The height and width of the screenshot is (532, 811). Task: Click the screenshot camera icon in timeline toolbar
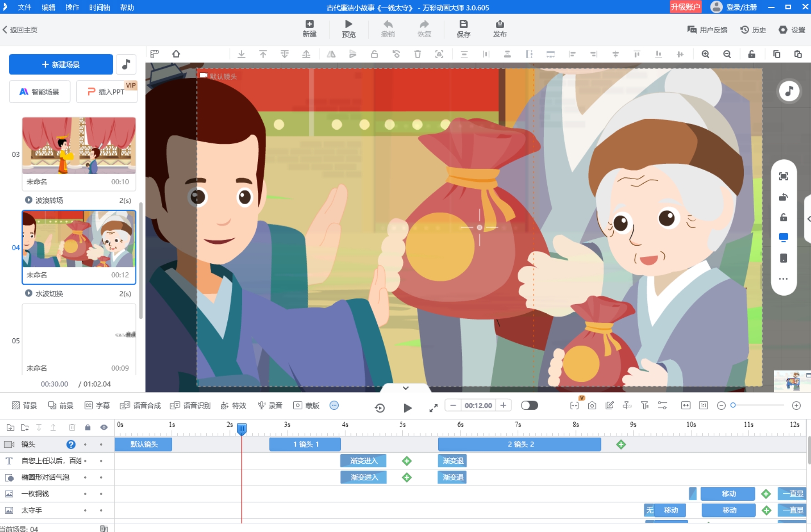point(592,405)
